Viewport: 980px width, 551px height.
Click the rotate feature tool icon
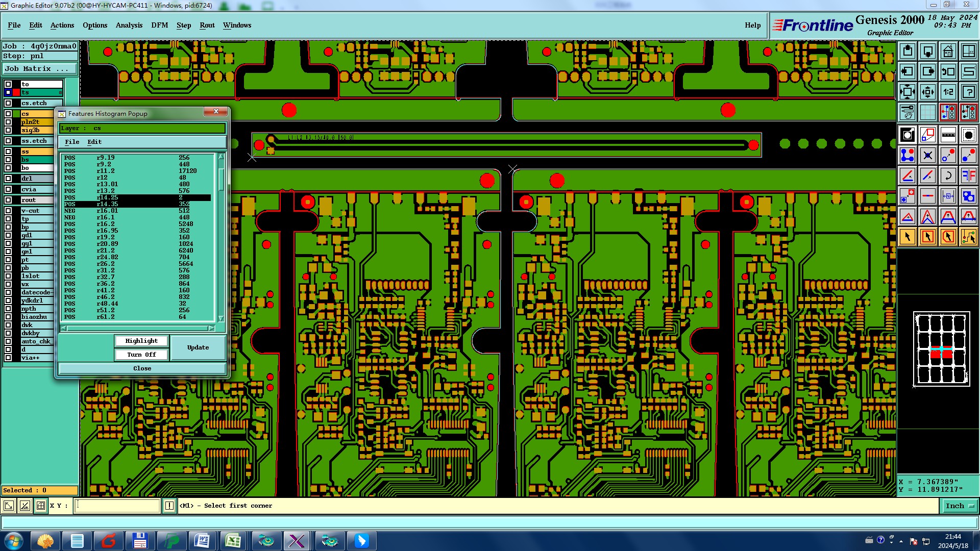coord(948,176)
